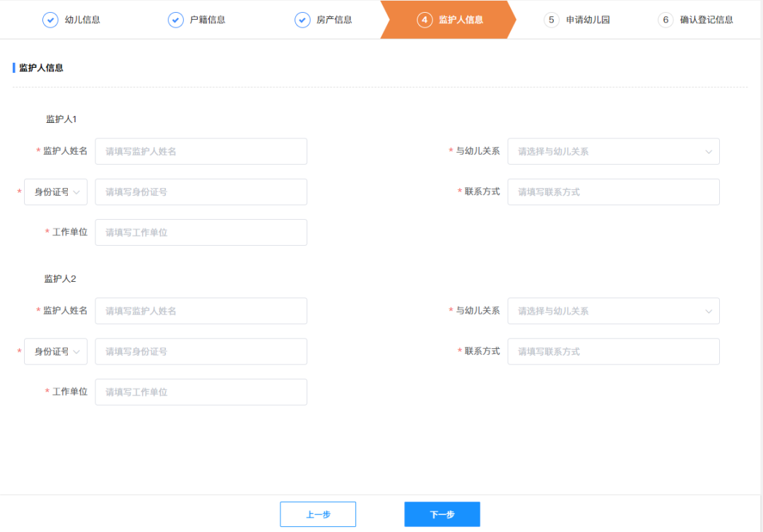Image resolution: width=763 pixels, height=532 pixels.
Task: Expand 身份证号 type selector for 监护人1
Action: click(x=56, y=192)
